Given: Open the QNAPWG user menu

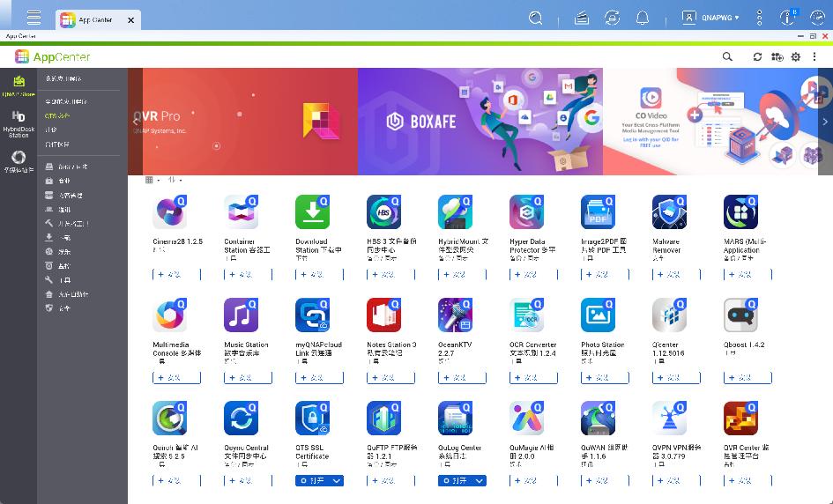Looking at the screenshot, I should (710, 18).
